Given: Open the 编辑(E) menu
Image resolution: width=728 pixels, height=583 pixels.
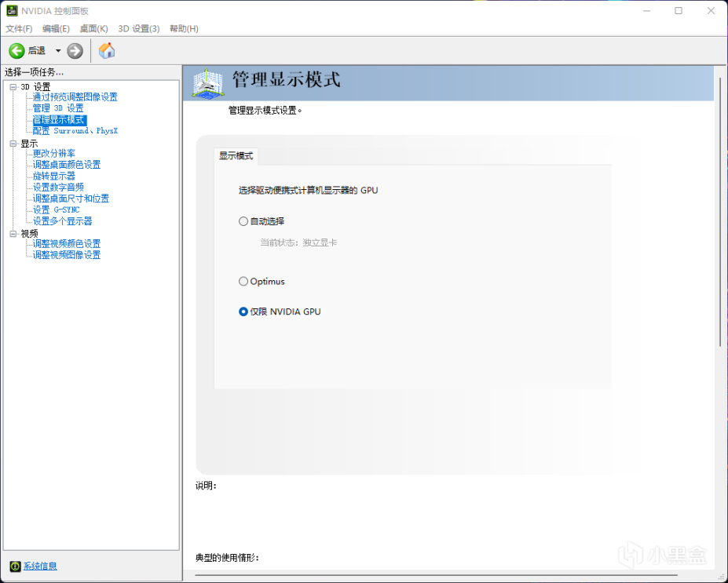Looking at the screenshot, I should pyautogui.click(x=56, y=29).
